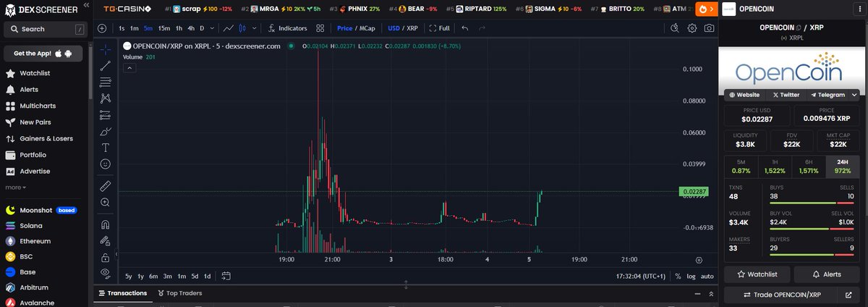Toggle log scale on chart

tap(692, 276)
